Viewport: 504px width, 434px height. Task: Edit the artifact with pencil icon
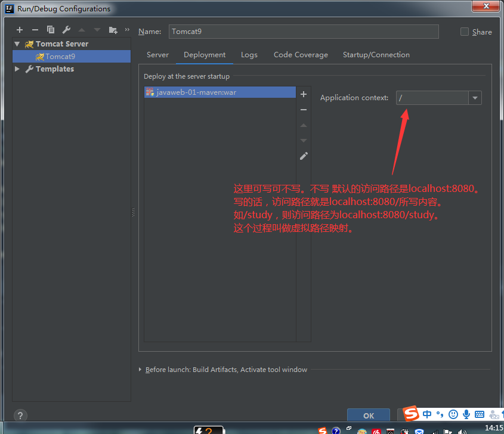[304, 156]
